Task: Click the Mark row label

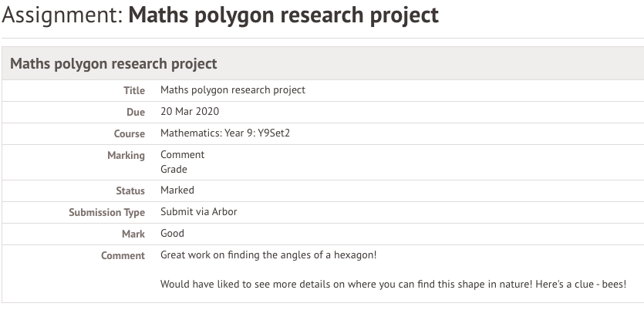Action: (x=133, y=234)
